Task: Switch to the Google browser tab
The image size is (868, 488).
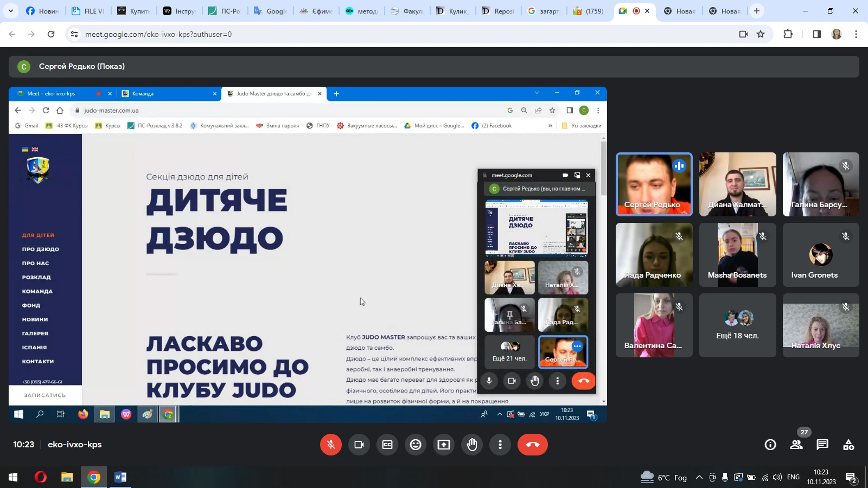Action: click(270, 11)
